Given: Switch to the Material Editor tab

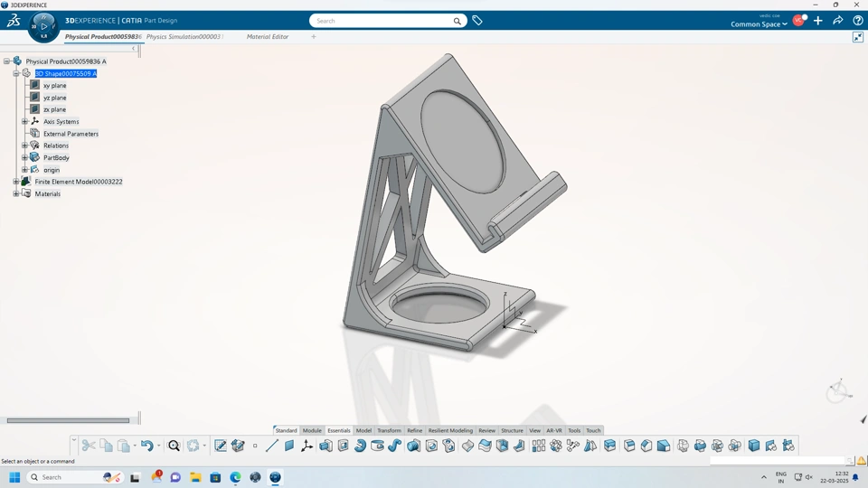Looking at the screenshot, I should tap(268, 36).
